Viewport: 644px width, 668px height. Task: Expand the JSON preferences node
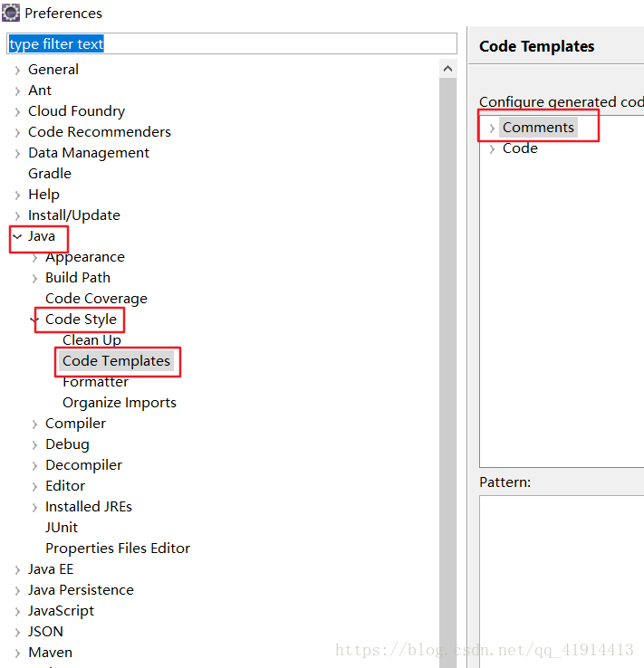coord(17,633)
